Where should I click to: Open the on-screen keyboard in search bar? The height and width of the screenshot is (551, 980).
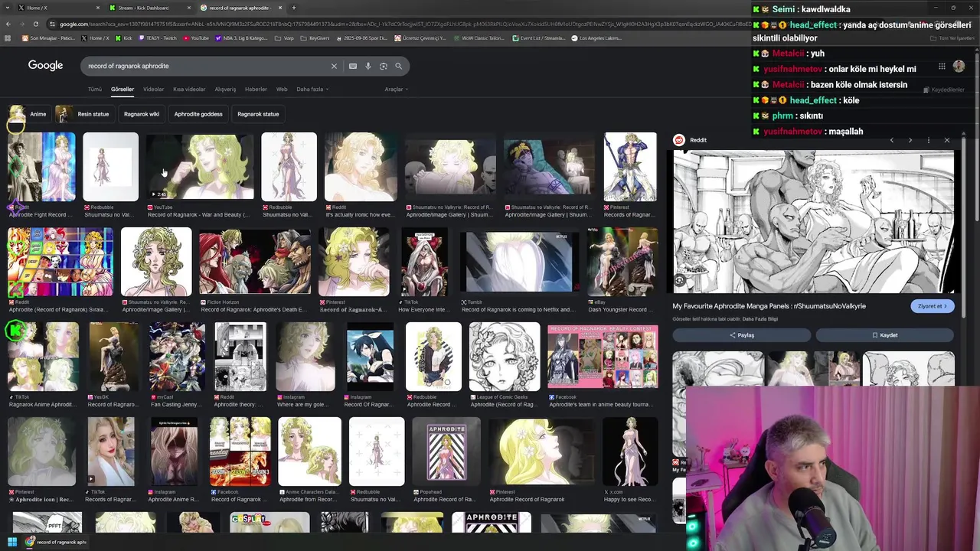click(x=353, y=66)
